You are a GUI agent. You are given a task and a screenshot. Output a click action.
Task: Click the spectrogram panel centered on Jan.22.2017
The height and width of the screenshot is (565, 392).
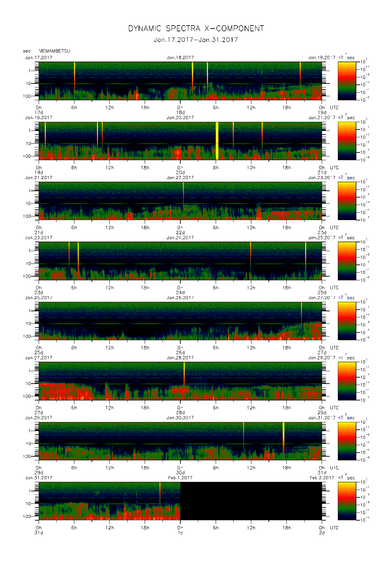pos(180,201)
